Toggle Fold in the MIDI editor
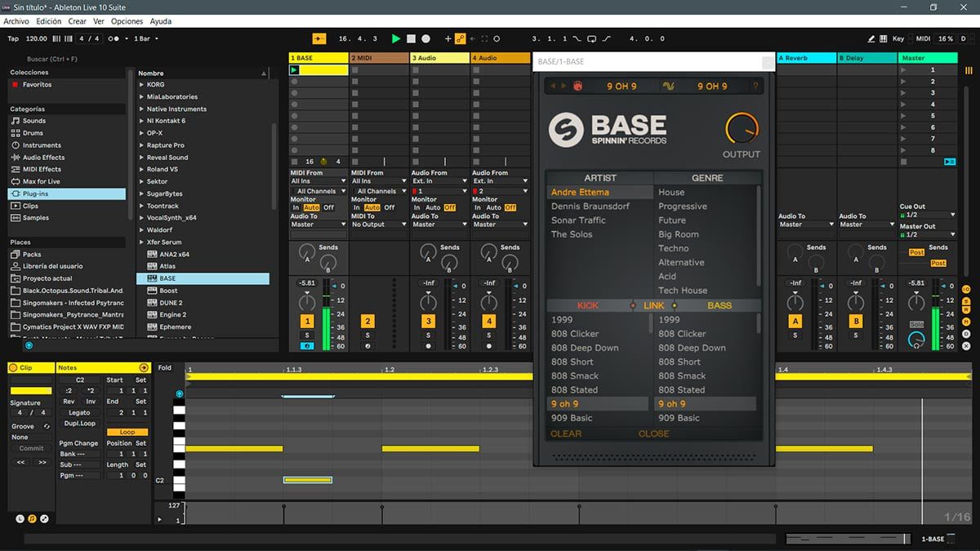The height and width of the screenshot is (551, 980). 165,368
